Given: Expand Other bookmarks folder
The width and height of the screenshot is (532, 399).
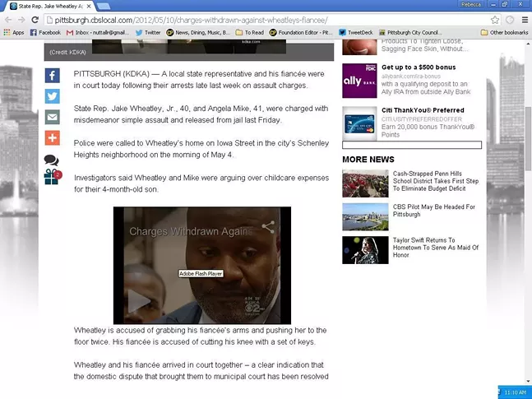Looking at the screenshot, I should (505, 33).
